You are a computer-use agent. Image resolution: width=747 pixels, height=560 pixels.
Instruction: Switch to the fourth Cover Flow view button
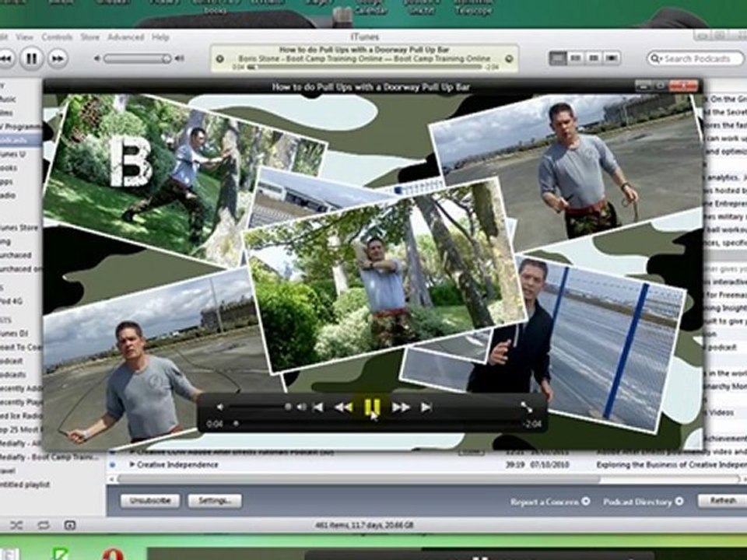[612, 58]
